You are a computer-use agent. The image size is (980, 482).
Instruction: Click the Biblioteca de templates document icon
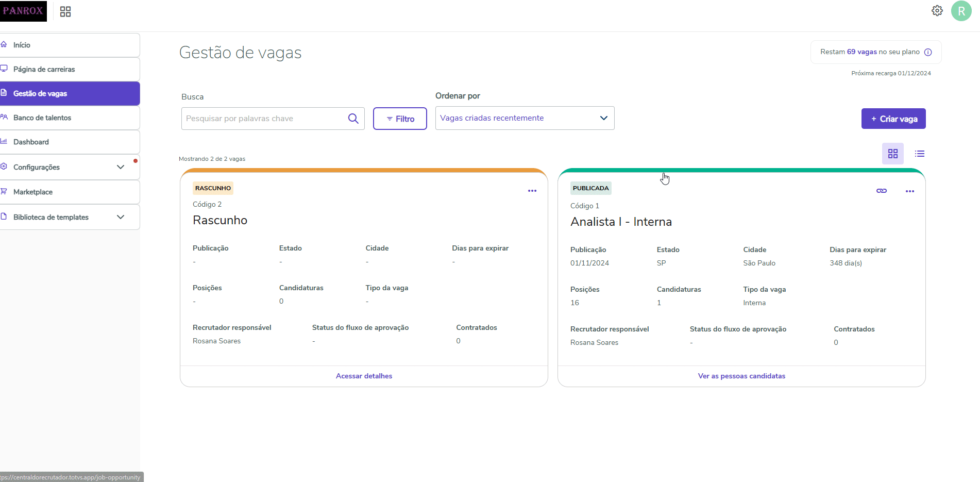tap(4, 217)
